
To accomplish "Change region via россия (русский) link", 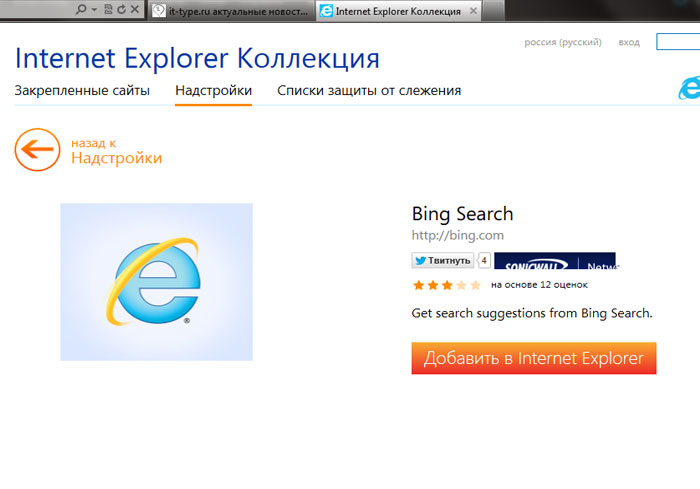I will 563,42.
